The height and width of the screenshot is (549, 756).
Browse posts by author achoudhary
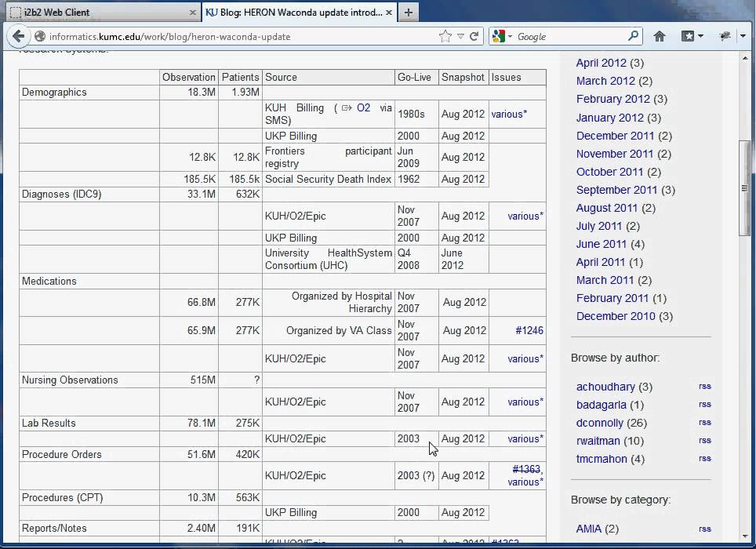605,387
